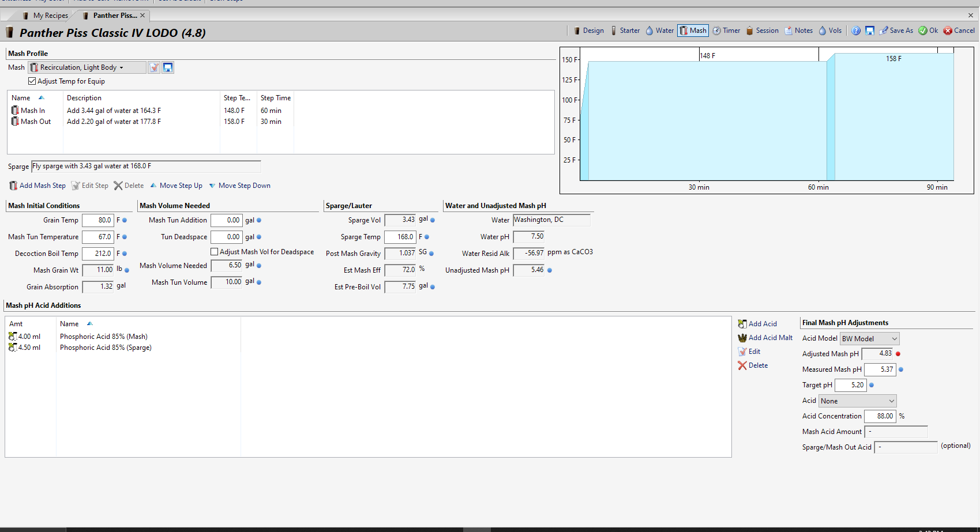Enable Adjust Mash Vol for Deadspace
This screenshot has width=980, height=532.
click(215, 252)
